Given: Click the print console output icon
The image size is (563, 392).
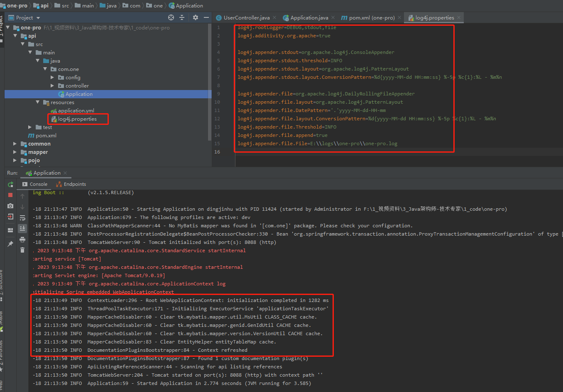Looking at the screenshot, I should coord(22,239).
